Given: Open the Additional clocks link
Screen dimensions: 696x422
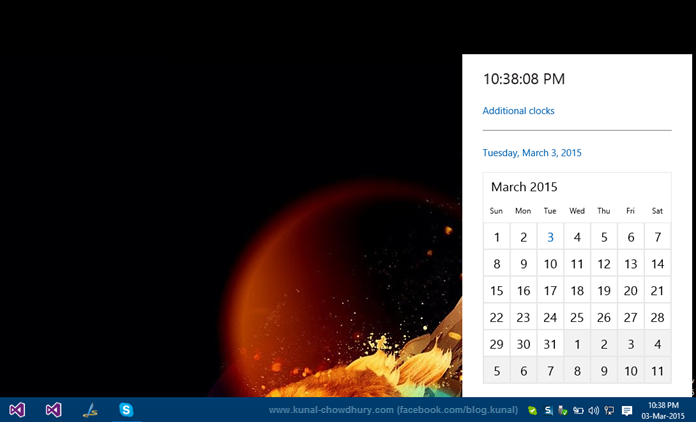Looking at the screenshot, I should pos(518,111).
